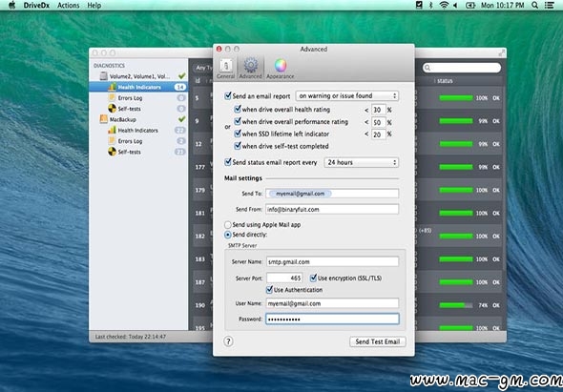The height and width of the screenshot is (392, 563).
Task: Open Self-tests under Volume2 drive
Action: (138, 109)
